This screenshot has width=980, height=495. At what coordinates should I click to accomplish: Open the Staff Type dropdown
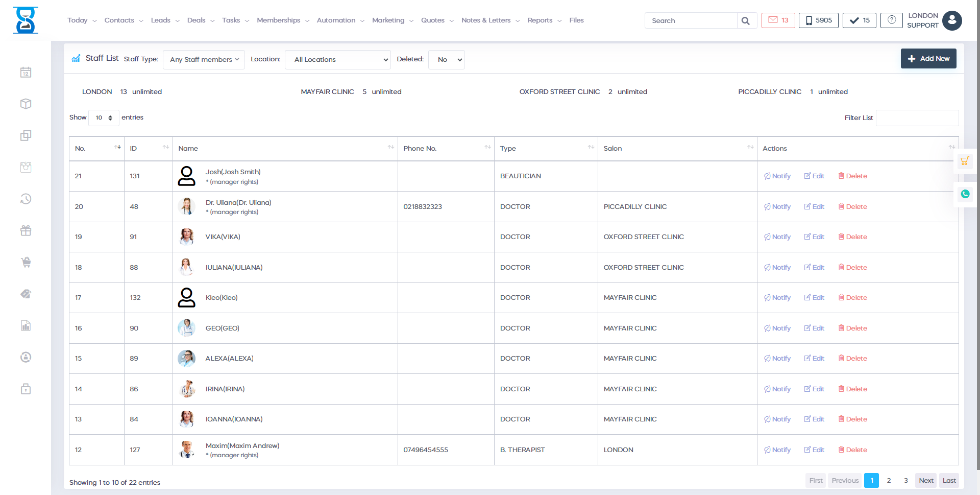point(204,60)
